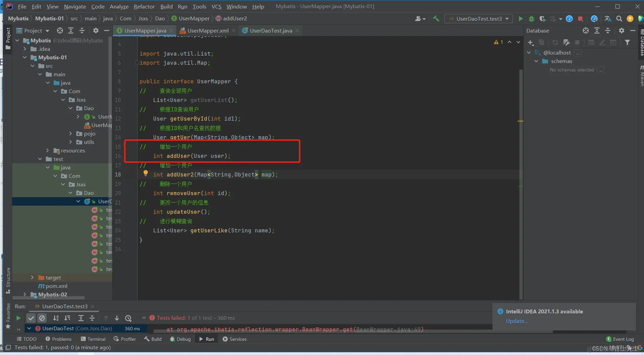The height and width of the screenshot is (355, 644).
Task: Switch to UserDaoTest.java editor tab
Action: [271, 30]
